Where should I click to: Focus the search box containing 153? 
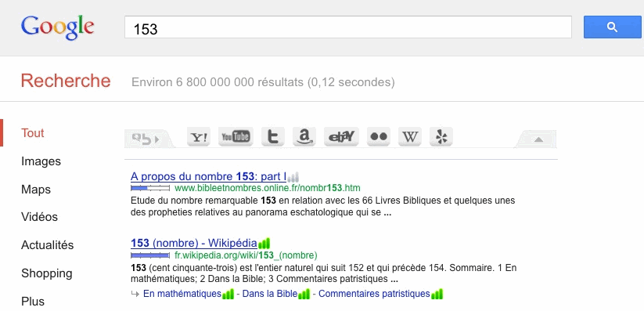click(x=348, y=27)
